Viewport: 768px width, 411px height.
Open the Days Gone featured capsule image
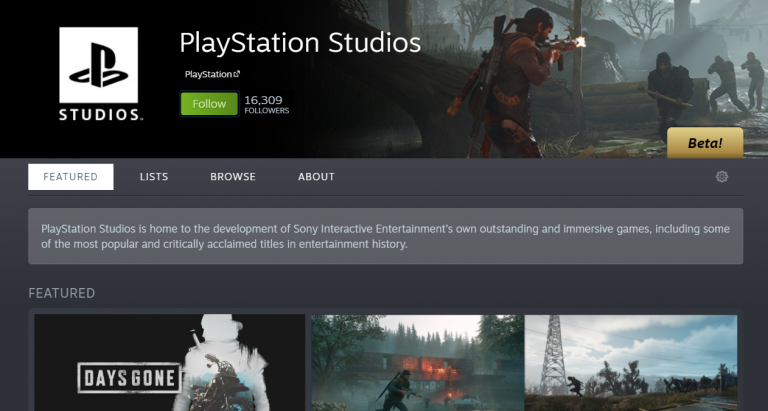pyautogui.click(x=169, y=363)
